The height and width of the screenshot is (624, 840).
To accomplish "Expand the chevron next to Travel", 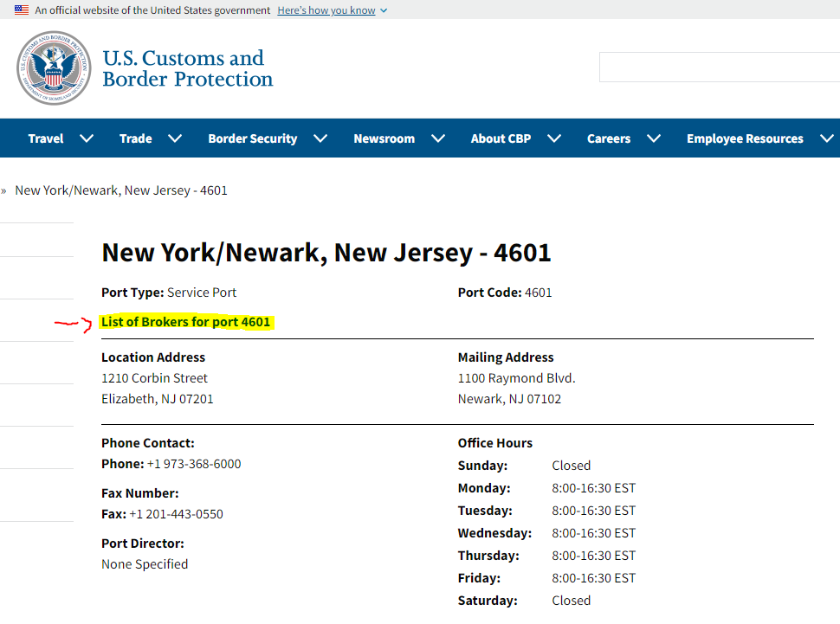I will (x=87, y=138).
